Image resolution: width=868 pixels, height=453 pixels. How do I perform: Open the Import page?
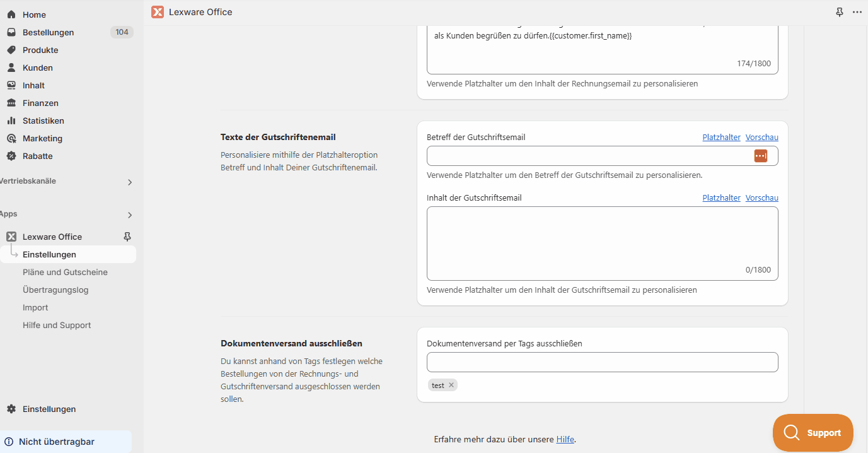tap(35, 307)
